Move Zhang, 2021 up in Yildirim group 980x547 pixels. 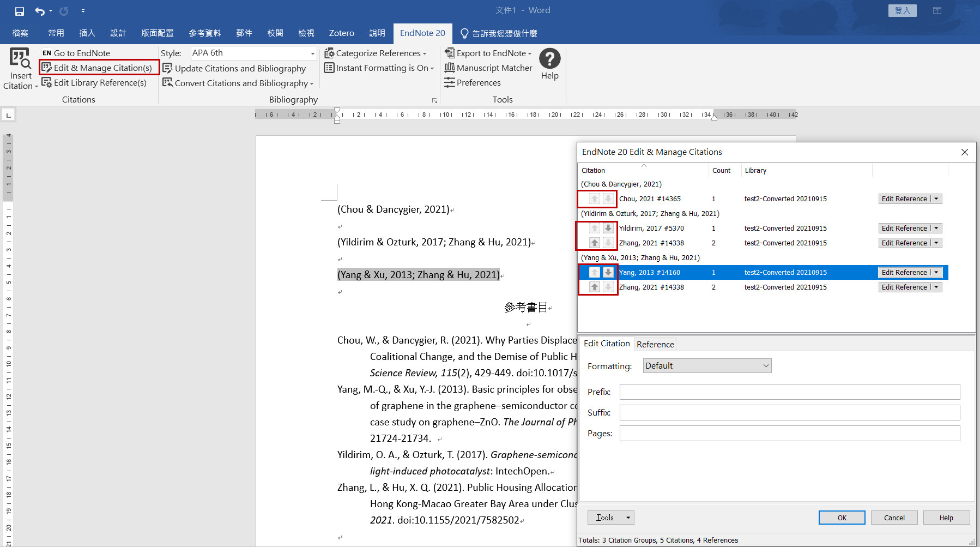point(595,243)
